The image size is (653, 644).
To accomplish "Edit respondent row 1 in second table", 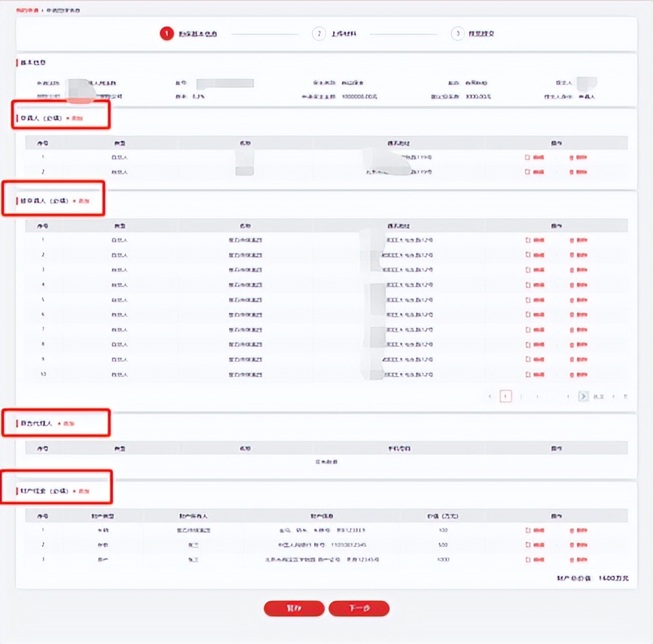I will pos(534,240).
